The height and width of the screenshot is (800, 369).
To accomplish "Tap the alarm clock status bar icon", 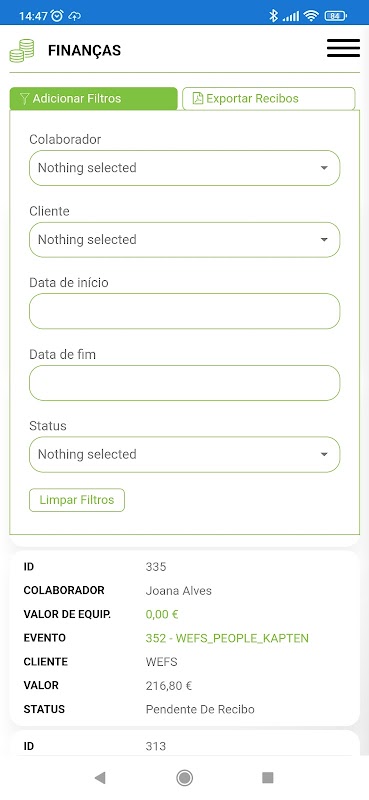I will (57, 16).
